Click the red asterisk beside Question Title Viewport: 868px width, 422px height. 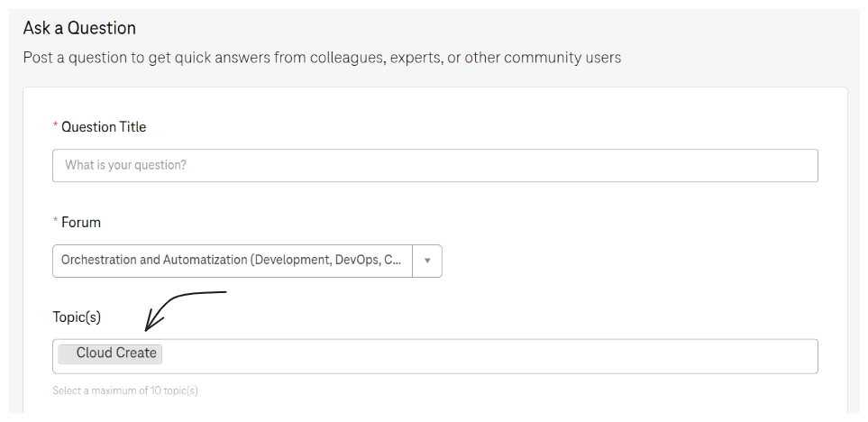click(56, 127)
